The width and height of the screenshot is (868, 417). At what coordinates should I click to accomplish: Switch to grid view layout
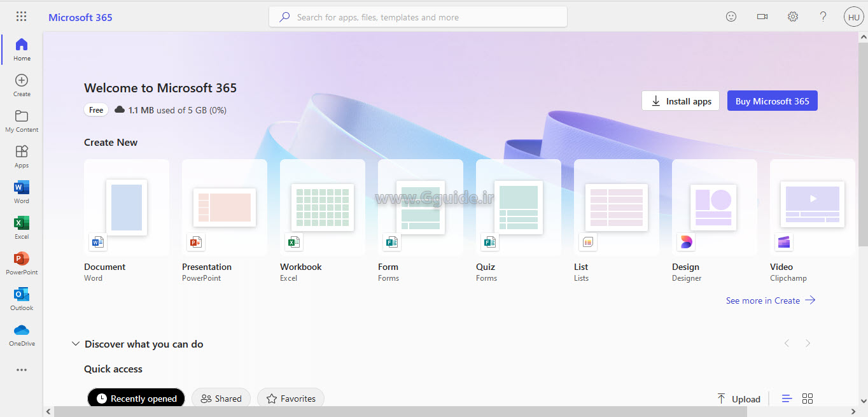(808, 399)
